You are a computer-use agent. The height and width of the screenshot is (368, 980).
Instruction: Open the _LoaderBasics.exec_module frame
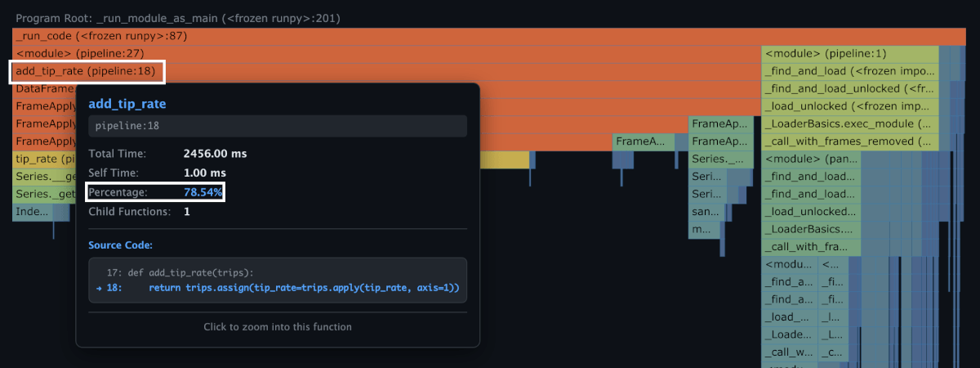(850, 124)
